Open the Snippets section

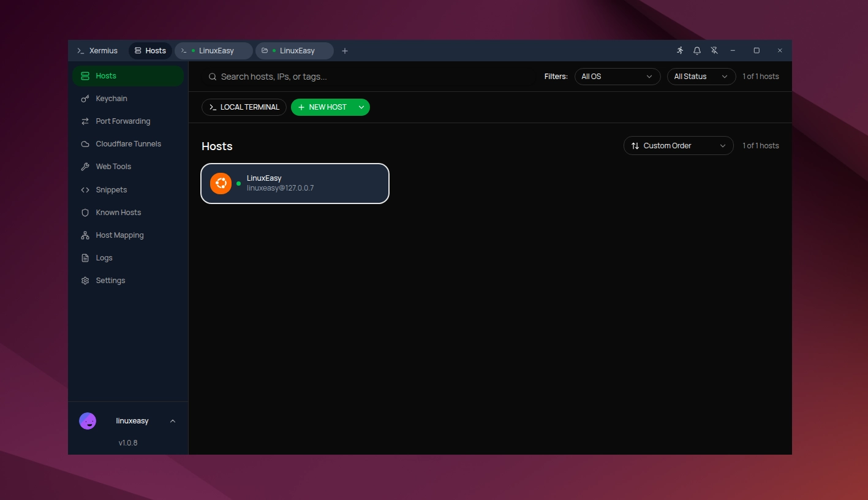(111, 189)
